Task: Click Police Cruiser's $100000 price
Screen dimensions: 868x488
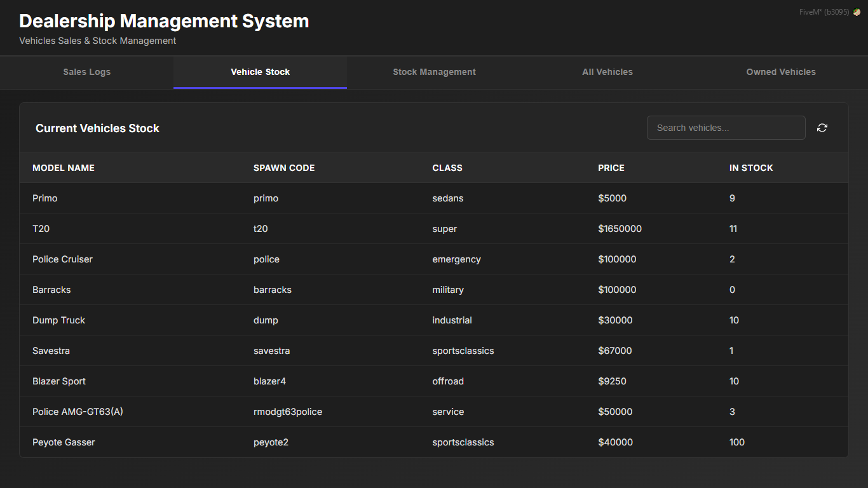Action: click(617, 259)
